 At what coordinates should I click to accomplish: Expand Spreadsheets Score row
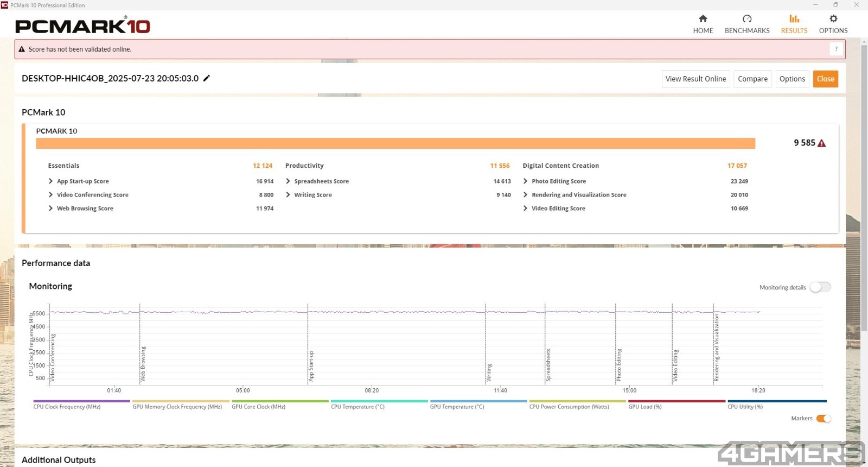288,181
